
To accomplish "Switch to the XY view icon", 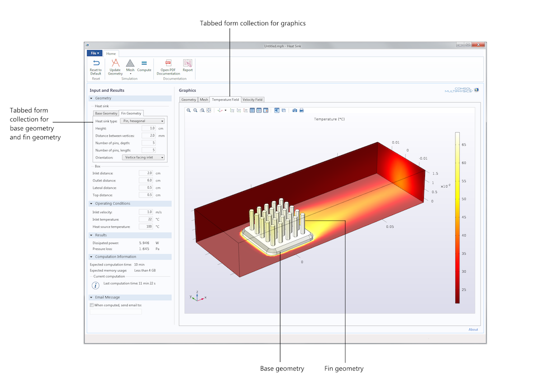I will point(232,110).
